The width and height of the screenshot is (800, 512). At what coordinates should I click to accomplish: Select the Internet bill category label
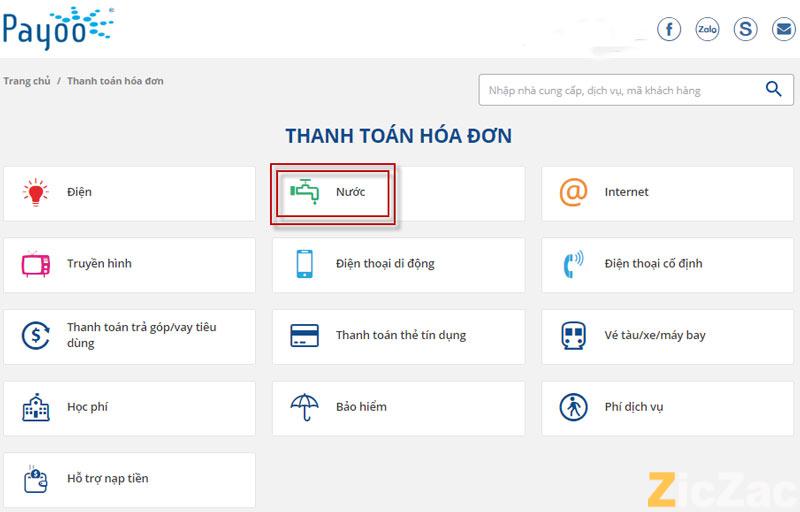(x=627, y=192)
